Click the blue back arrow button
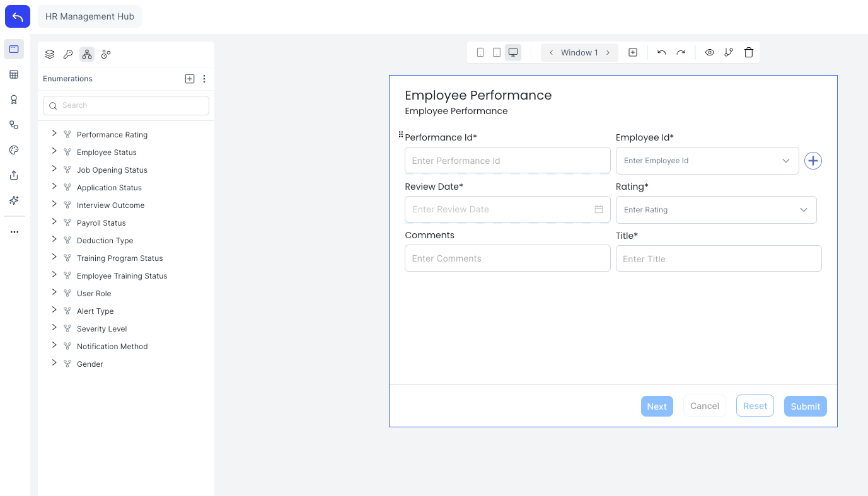 point(18,17)
